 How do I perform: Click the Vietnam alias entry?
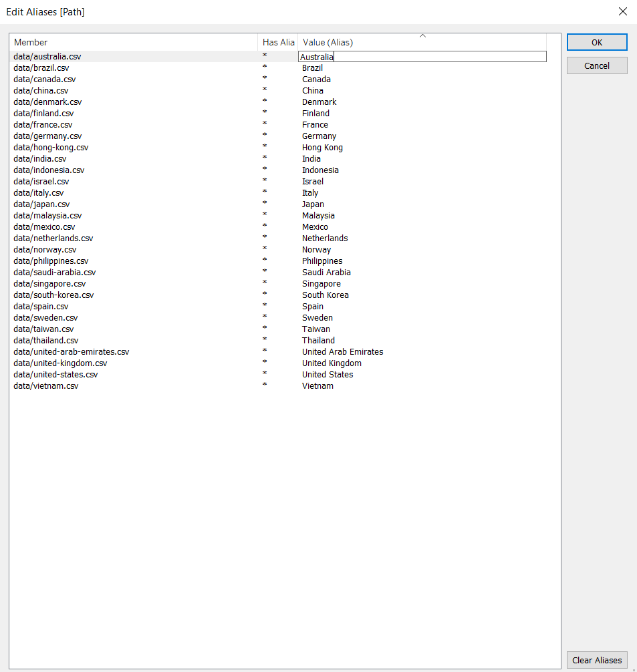click(x=317, y=385)
